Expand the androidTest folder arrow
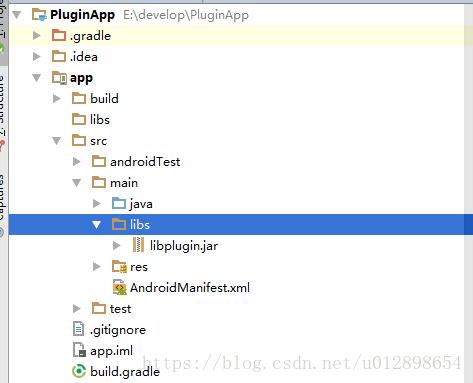 [77, 162]
